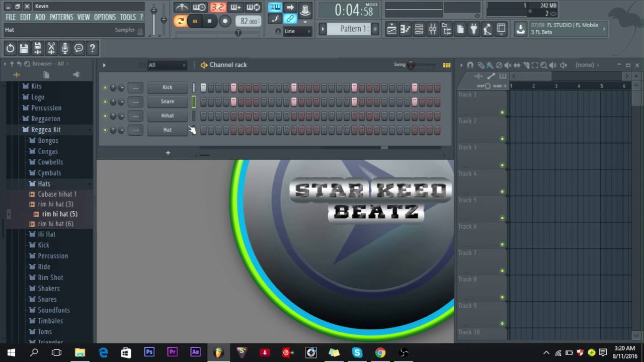Pause playback with the pause button
Image resolution: width=644 pixels, height=362 pixels.
pyautogui.click(x=195, y=21)
